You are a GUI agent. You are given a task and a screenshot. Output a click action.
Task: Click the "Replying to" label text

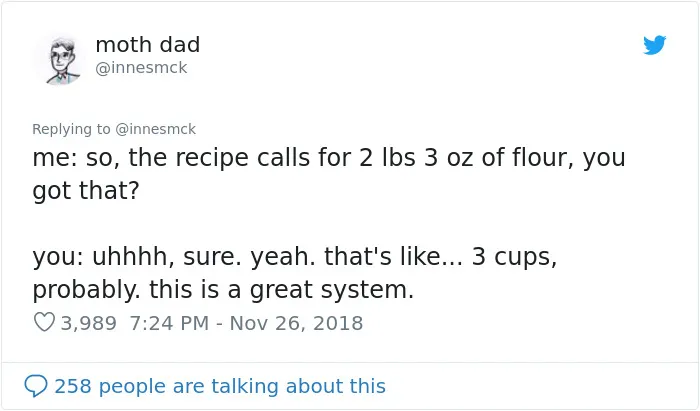pyautogui.click(x=71, y=129)
